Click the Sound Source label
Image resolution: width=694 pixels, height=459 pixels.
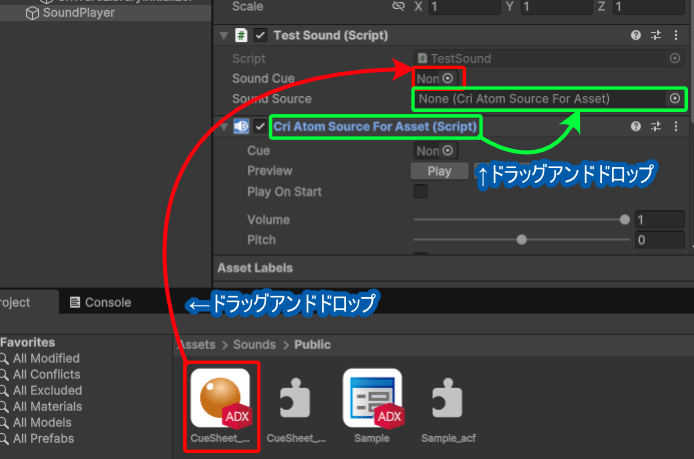[272, 99]
